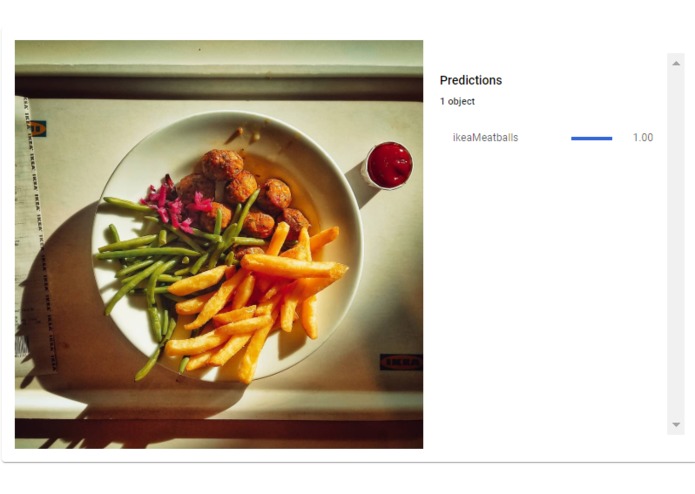Select the ikeaMeatballs prediction label
This screenshot has height=494, width=695.
(x=485, y=137)
